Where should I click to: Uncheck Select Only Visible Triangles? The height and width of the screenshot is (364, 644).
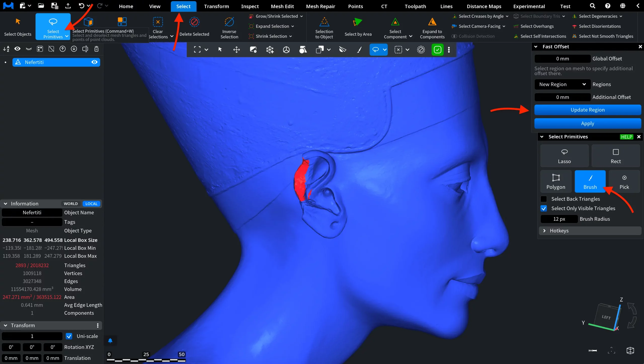click(544, 208)
